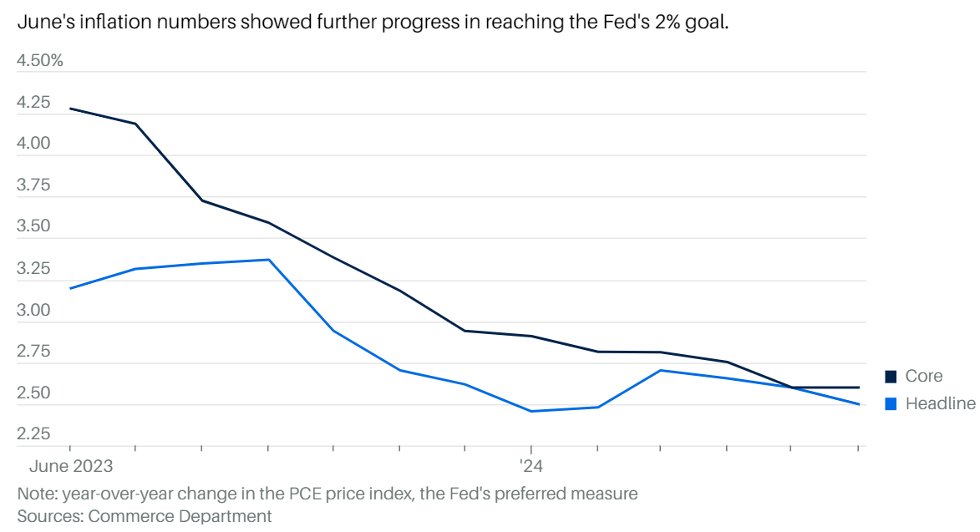Select the Headline legend label

coord(940,404)
